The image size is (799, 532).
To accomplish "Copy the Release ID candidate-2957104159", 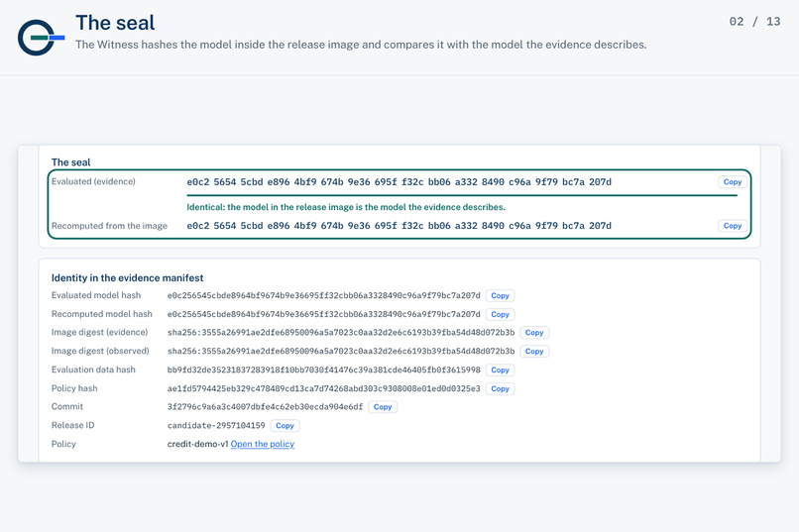I will (x=285, y=426).
